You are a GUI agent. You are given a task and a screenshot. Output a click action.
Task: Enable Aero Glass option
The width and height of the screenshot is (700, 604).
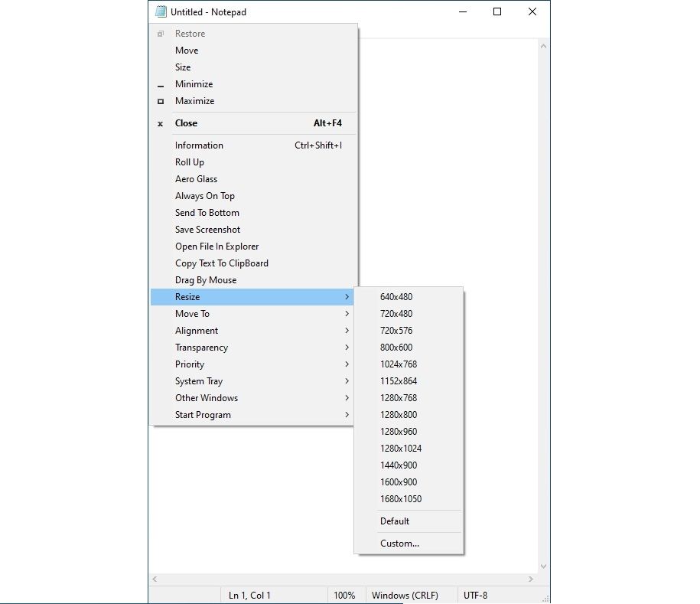[253, 179]
